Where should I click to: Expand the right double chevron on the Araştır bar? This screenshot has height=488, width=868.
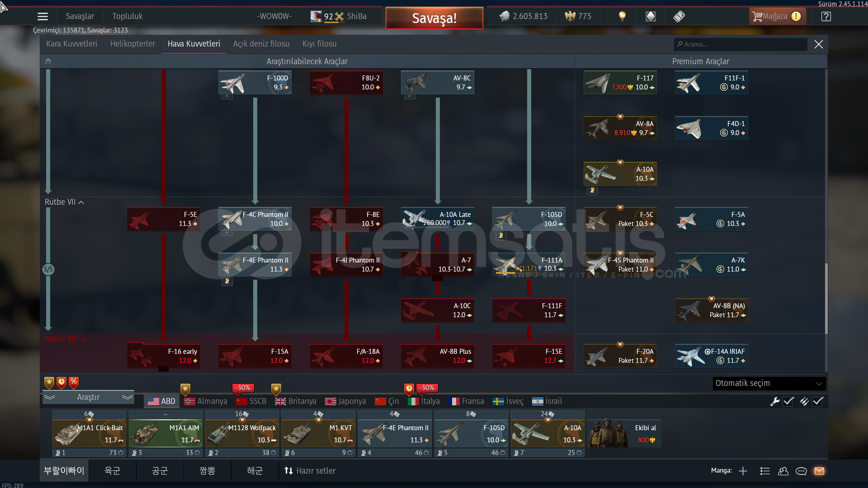point(127,397)
